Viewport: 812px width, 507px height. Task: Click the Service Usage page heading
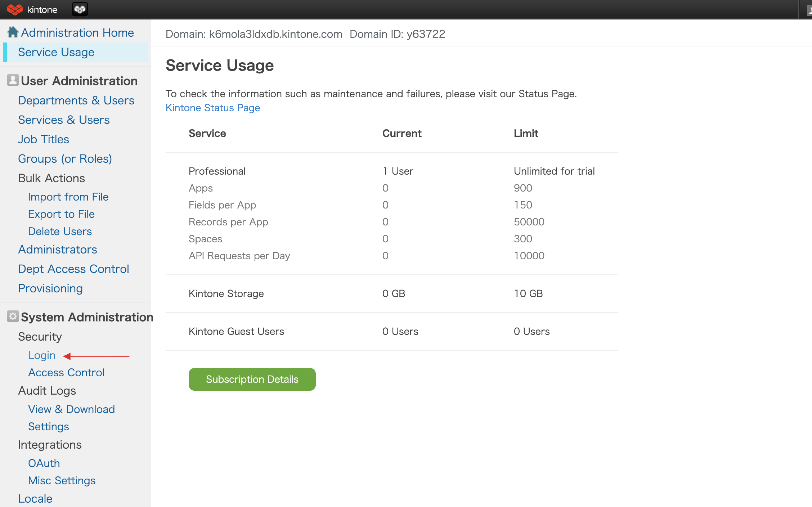pos(220,65)
